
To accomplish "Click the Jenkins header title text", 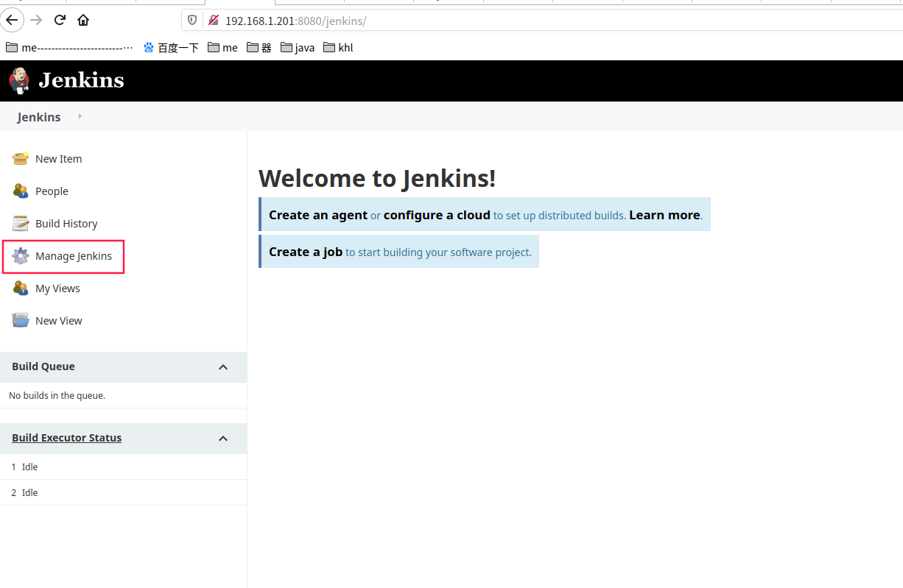I will 81,80.
